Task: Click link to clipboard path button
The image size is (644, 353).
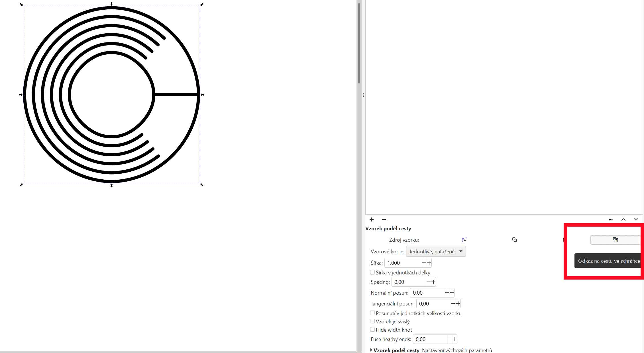Action: [615, 240]
